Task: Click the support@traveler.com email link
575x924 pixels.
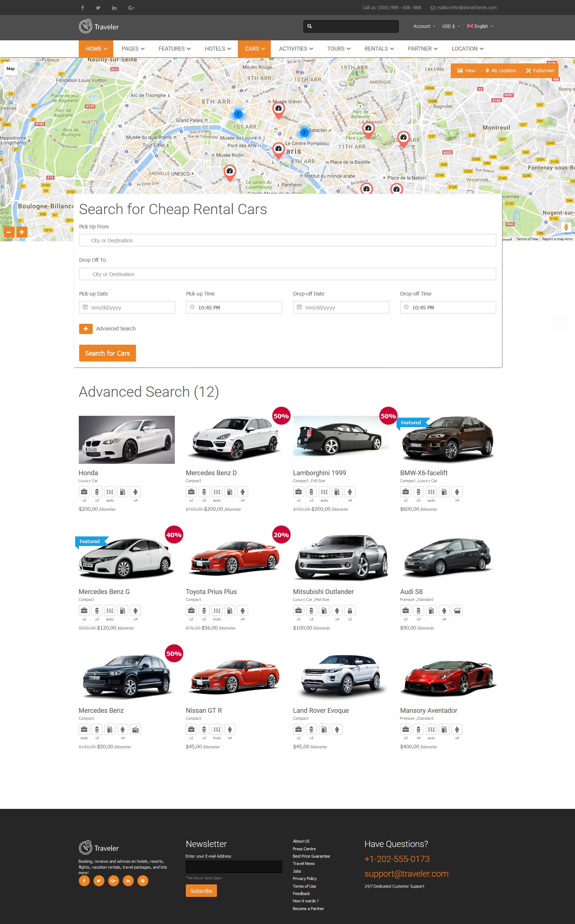Action: [x=406, y=874]
